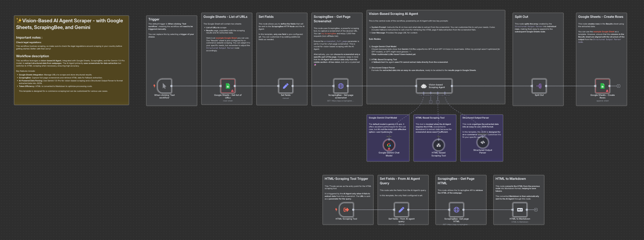Select the 'Set fields - from AI agent query' node
644x240 pixels.
coord(401,210)
